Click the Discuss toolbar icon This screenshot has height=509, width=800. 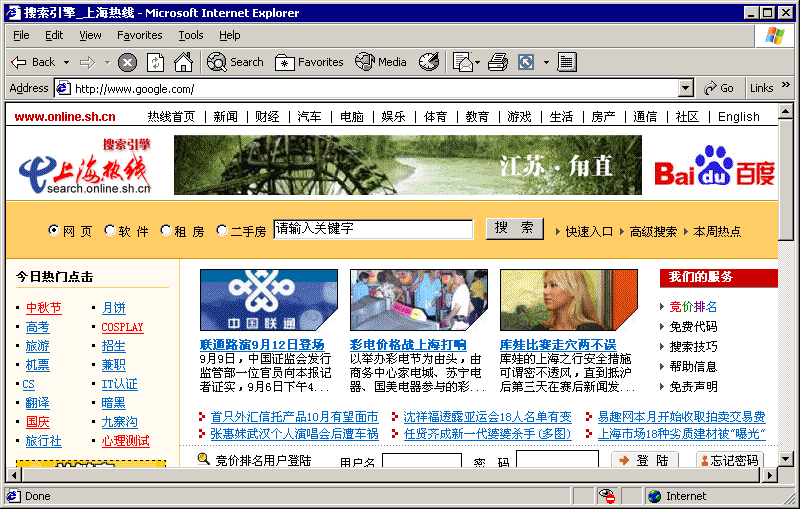566,62
